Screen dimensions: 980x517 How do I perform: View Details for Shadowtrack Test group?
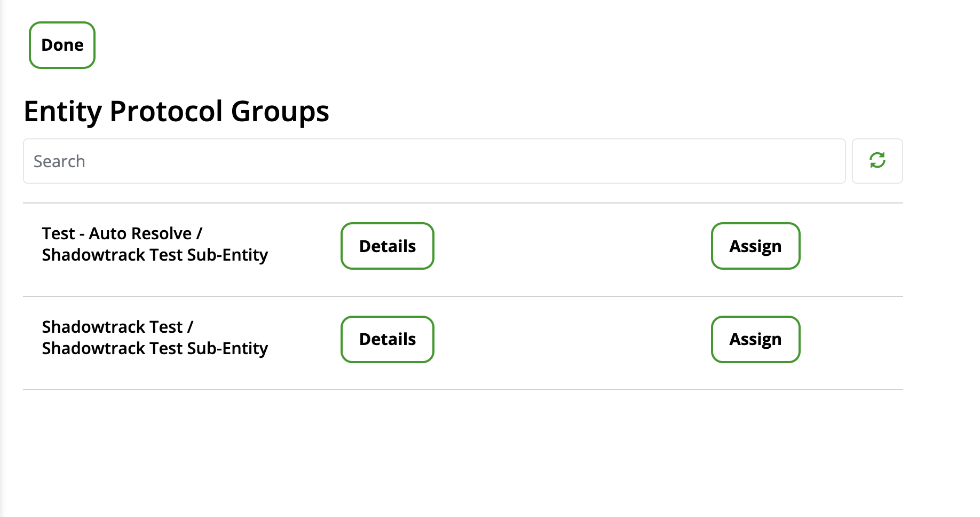click(x=387, y=339)
